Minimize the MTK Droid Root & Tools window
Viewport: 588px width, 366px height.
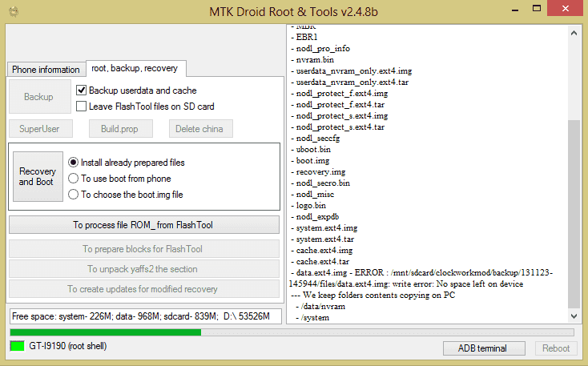click(515, 9)
